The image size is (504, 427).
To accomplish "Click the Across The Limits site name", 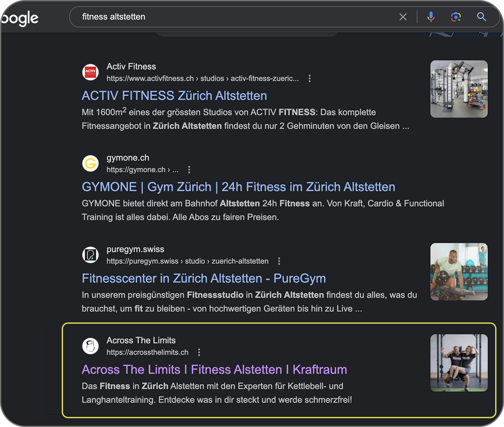I will coord(141,341).
